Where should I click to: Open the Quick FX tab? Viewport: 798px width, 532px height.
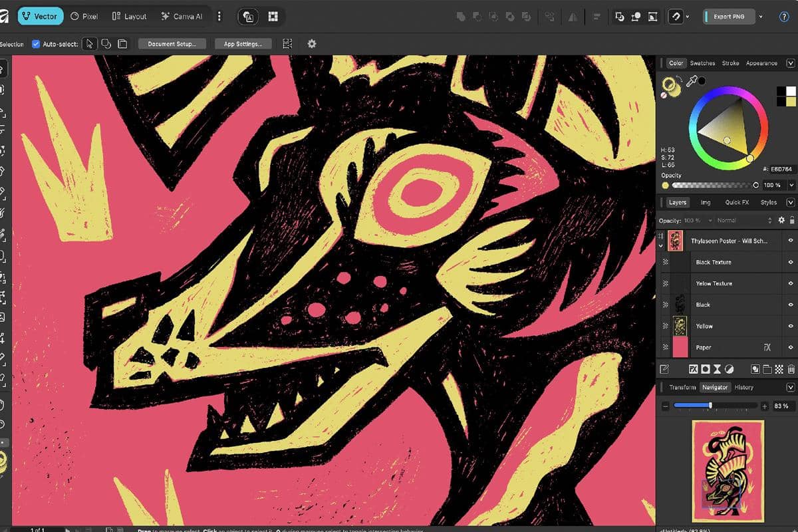click(737, 202)
